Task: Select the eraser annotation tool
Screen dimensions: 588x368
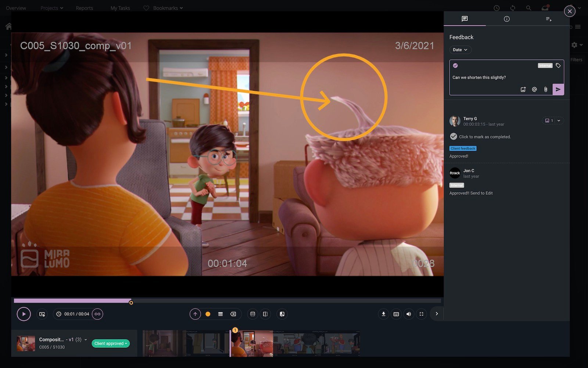Action: click(233, 314)
